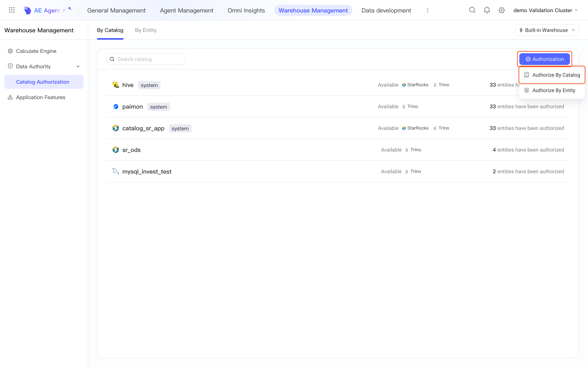Select Authorize By Entity menu option
This screenshot has width=588, height=367.
(x=552, y=90)
